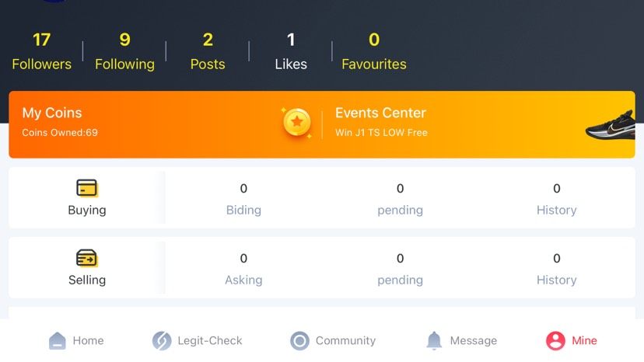The height and width of the screenshot is (362, 644).
Task: View Asking count under Selling
Action: (243, 269)
